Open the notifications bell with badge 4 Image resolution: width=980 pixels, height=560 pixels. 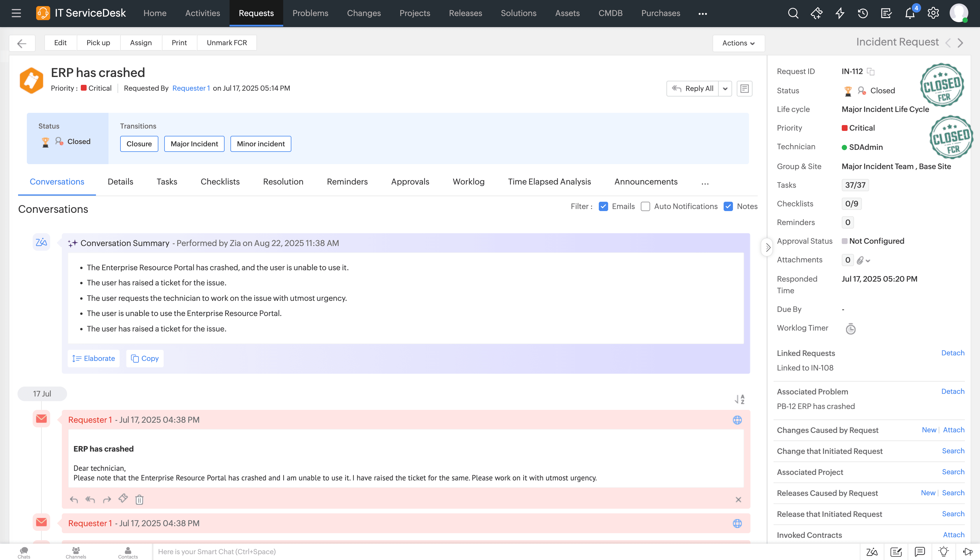pyautogui.click(x=910, y=13)
